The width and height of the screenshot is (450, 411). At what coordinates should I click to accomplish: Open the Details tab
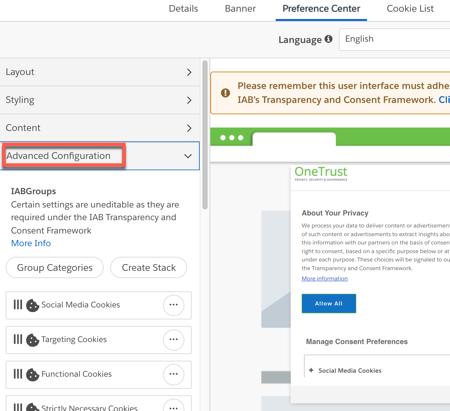(183, 9)
